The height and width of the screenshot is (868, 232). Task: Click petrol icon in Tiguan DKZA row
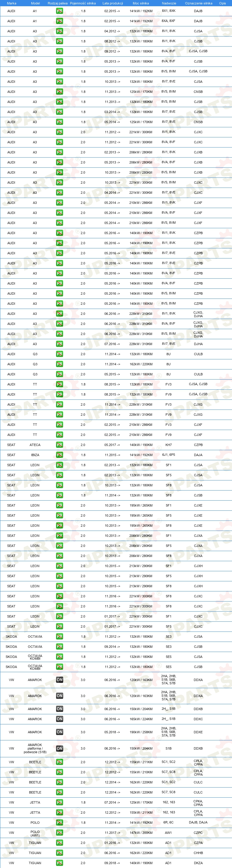tap(60, 863)
